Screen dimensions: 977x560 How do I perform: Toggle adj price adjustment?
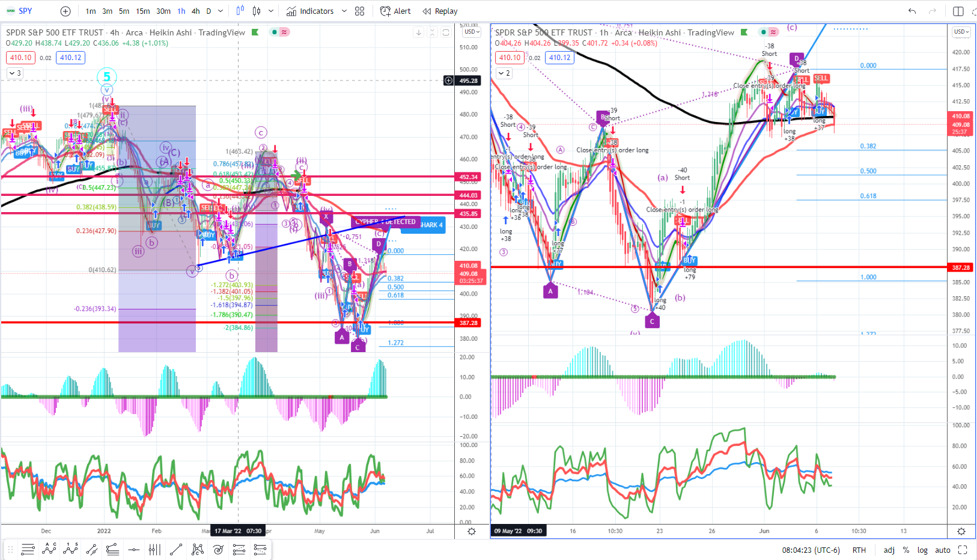click(889, 550)
